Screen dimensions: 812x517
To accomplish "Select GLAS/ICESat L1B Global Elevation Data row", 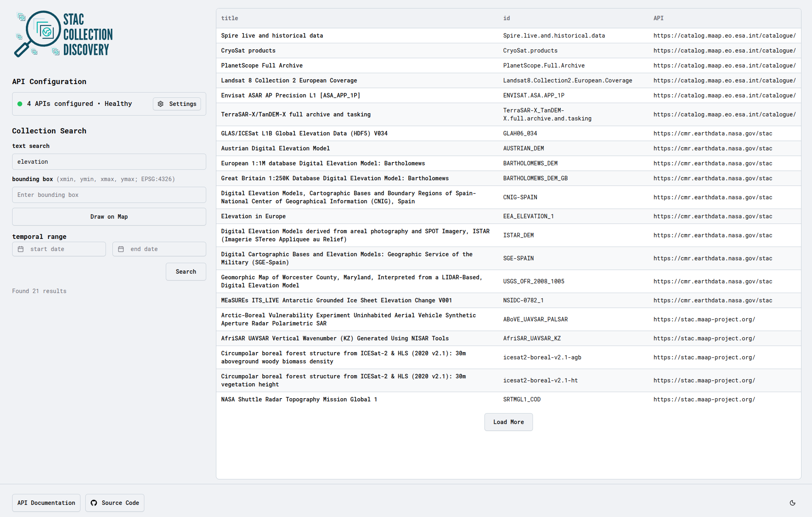I will pyautogui.click(x=509, y=133).
